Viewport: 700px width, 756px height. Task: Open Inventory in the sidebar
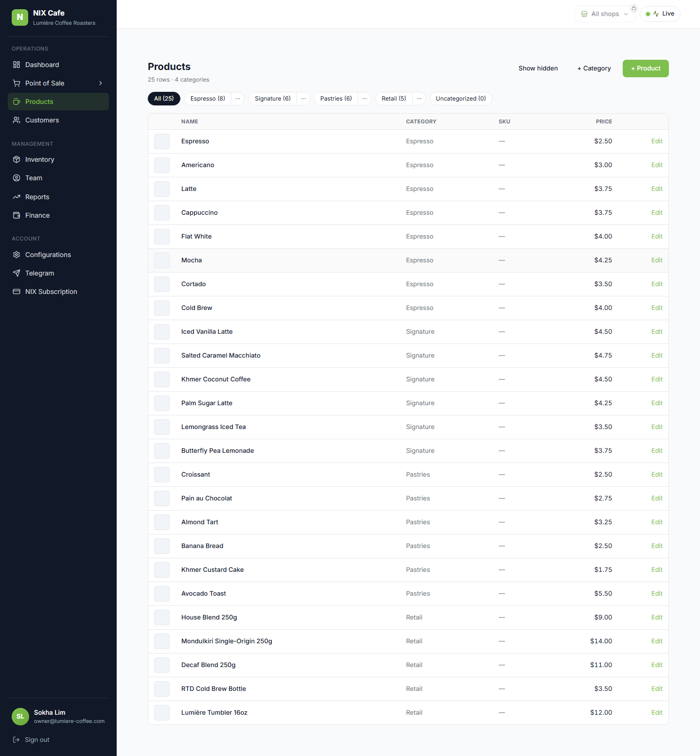[x=58, y=159]
